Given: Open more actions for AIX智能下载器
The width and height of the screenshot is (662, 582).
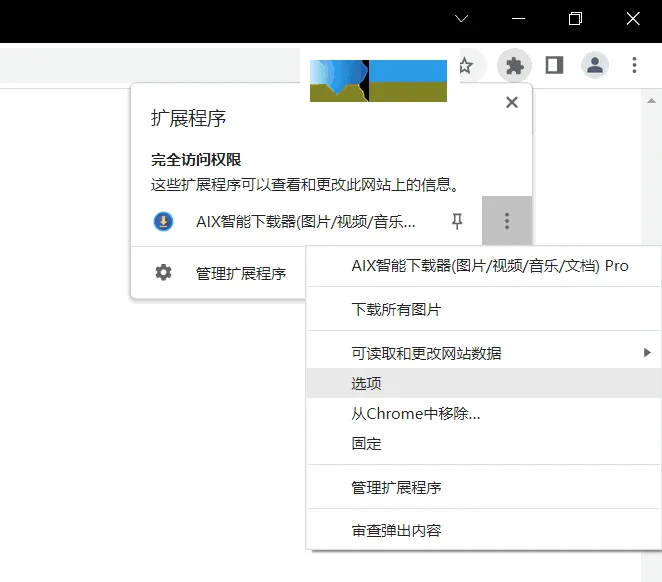Looking at the screenshot, I should [507, 221].
